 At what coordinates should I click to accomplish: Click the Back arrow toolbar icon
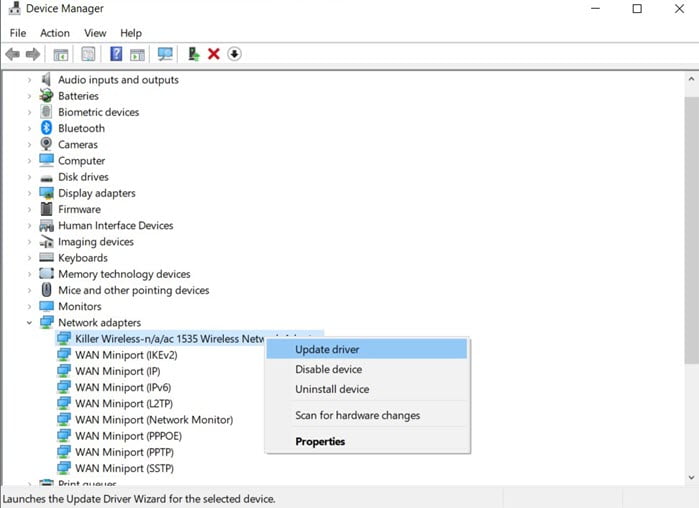[x=12, y=54]
